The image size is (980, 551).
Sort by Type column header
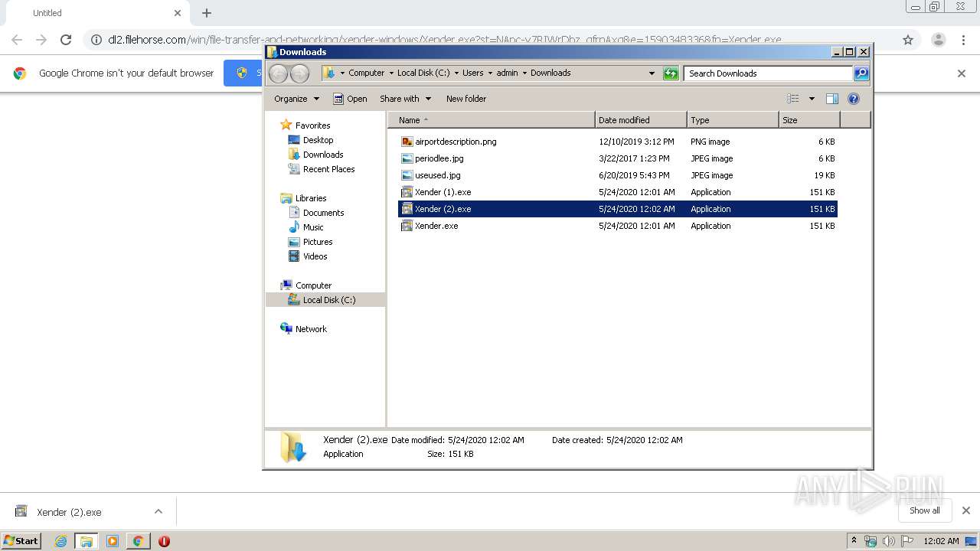[732, 120]
